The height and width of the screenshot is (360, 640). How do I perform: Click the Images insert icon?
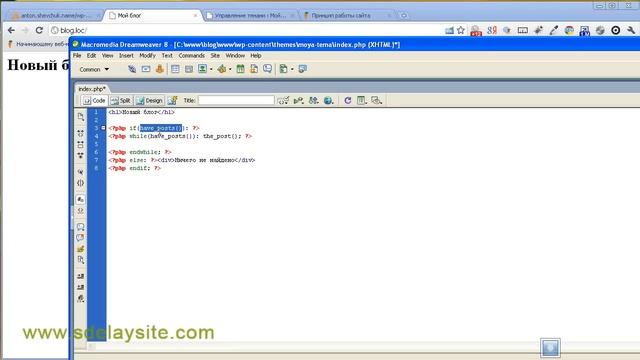pos(202,69)
